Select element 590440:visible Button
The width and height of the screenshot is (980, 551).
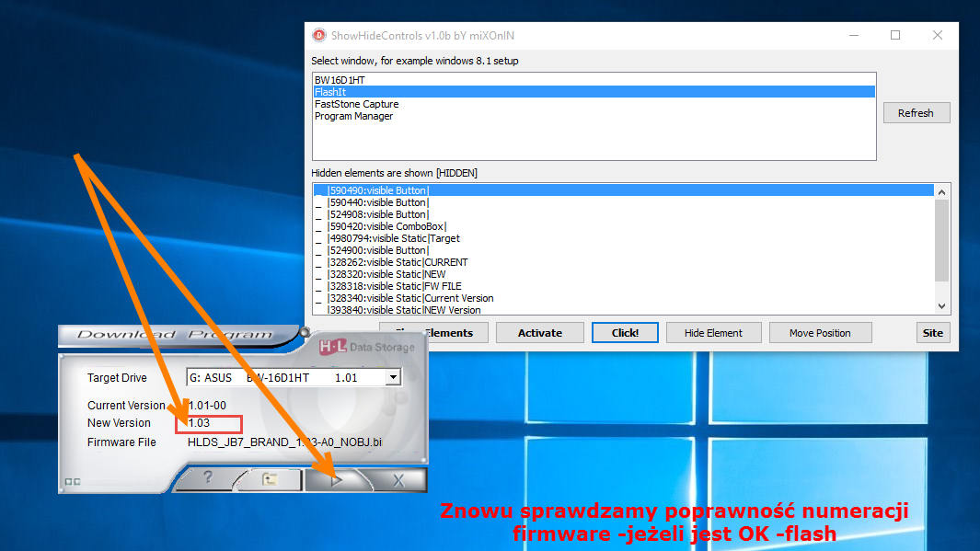[x=623, y=202]
